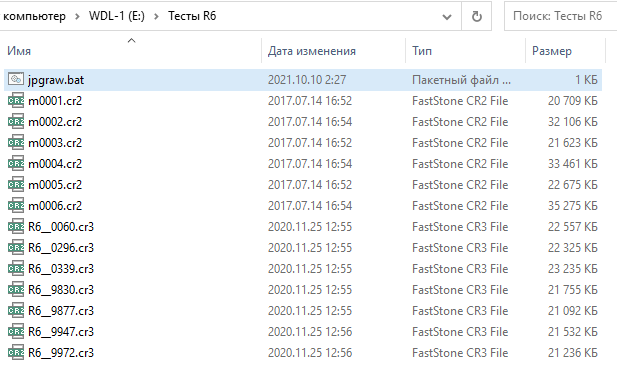
Task: Select the jpgraw.bat batch file icon
Action: [16, 80]
